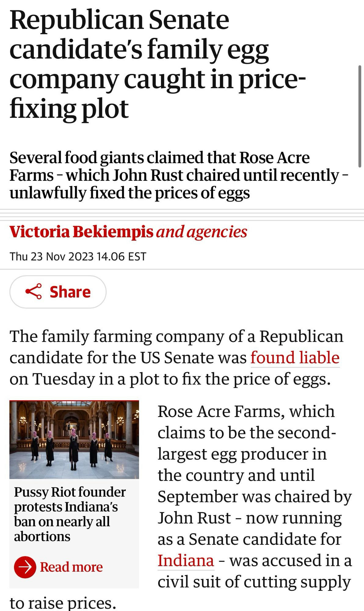364x611 pixels.
Task: Open the "Indiana" link in the article
Action: pos(186,560)
